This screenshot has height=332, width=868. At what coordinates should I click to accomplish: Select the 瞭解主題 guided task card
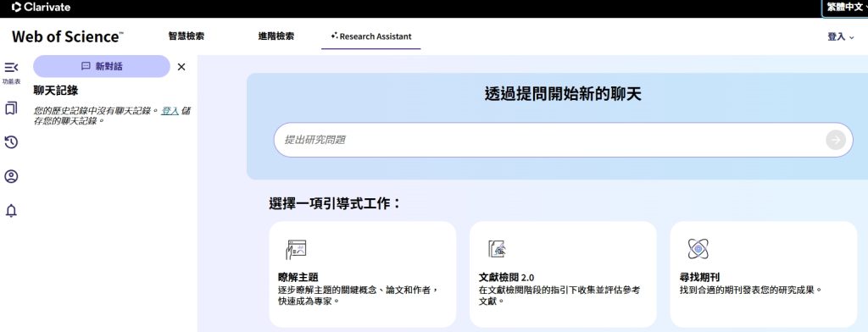click(x=363, y=274)
